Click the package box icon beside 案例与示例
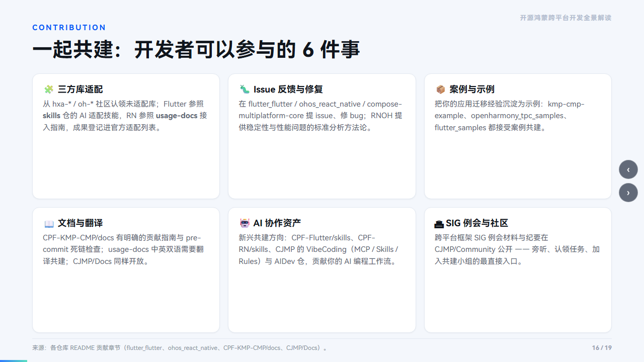 coord(440,89)
